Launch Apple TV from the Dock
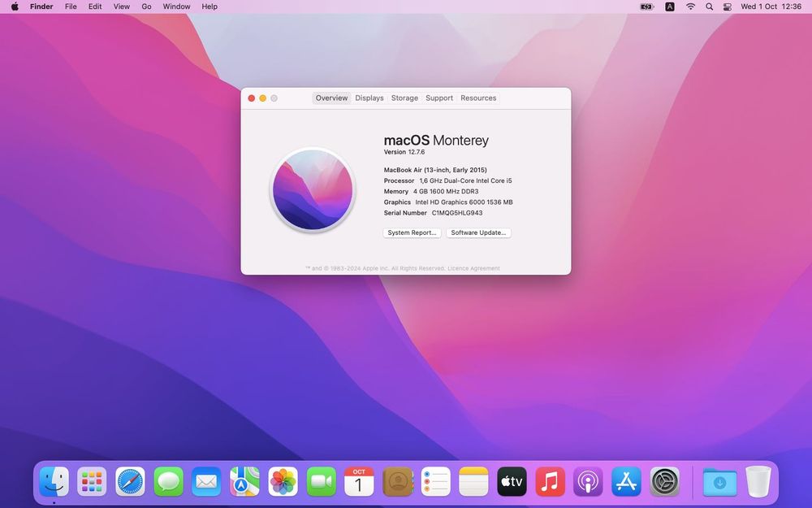Viewport: 812px width, 508px height. pos(512,481)
